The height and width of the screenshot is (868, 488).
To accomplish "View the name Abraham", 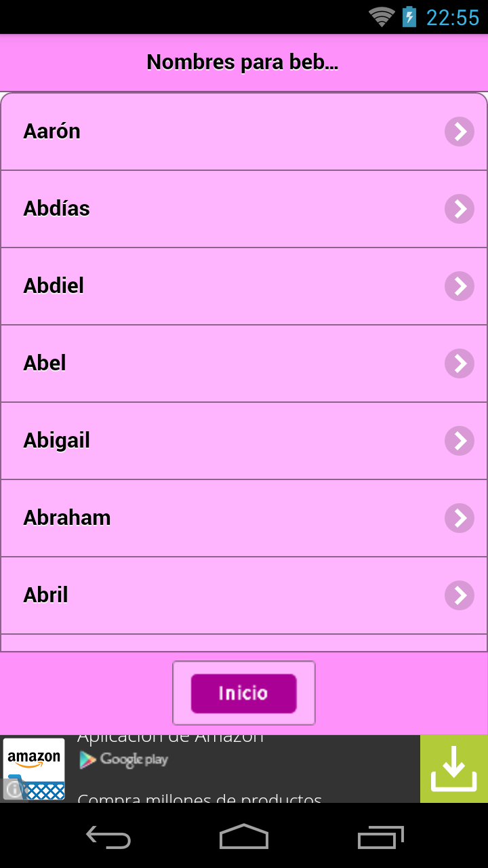I will (67, 518).
